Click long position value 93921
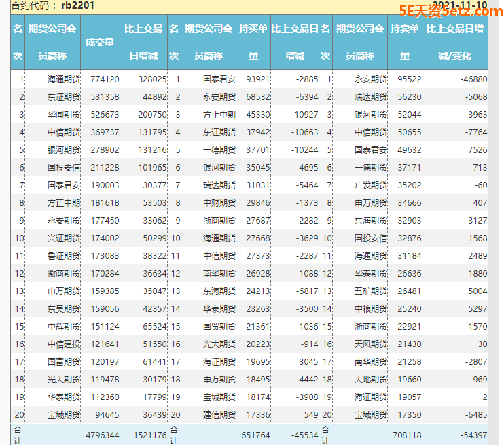 coord(258,79)
